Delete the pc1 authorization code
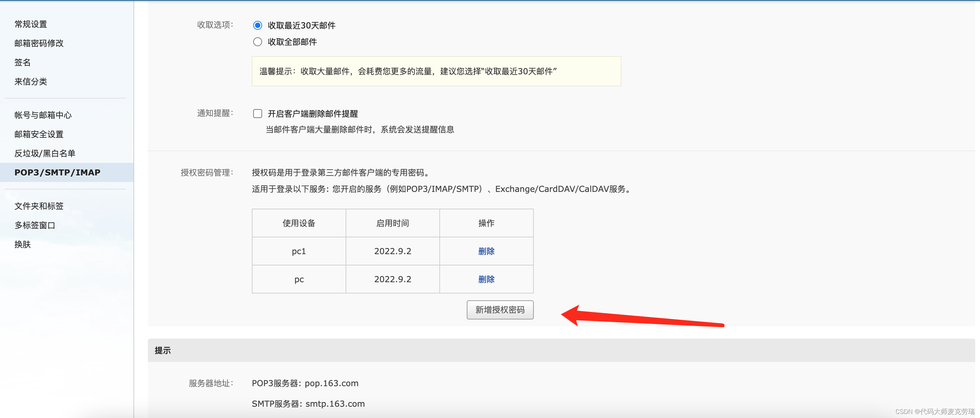Image resolution: width=980 pixels, height=418 pixels. [486, 251]
